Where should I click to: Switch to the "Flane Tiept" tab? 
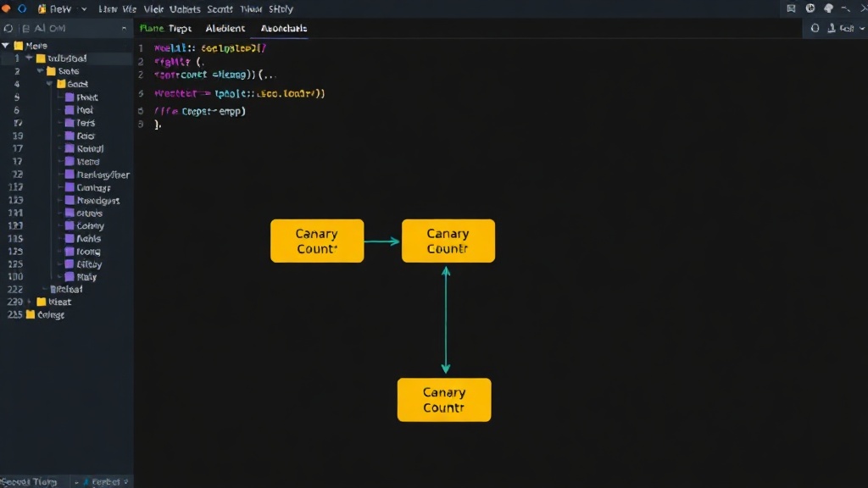pyautogui.click(x=165, y=28)
